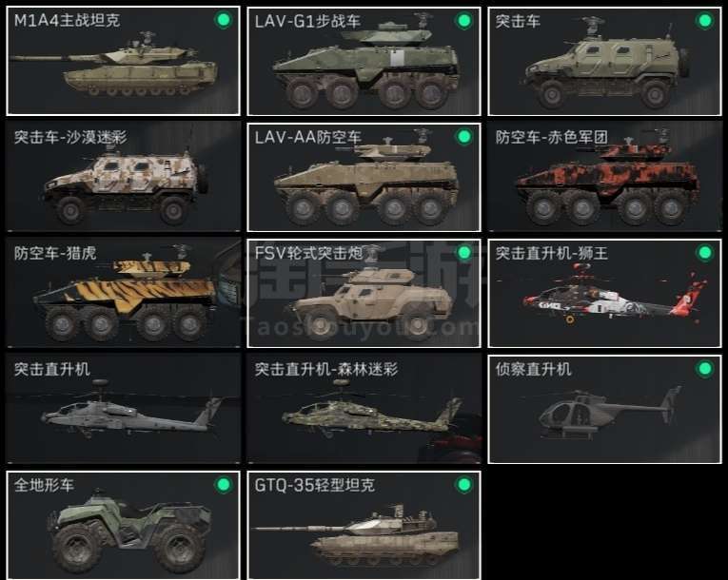Screen dimensions: 728x580
Task: Click the FSV轮式突击炮 vehicle image
Action: [x=371, y=301]
